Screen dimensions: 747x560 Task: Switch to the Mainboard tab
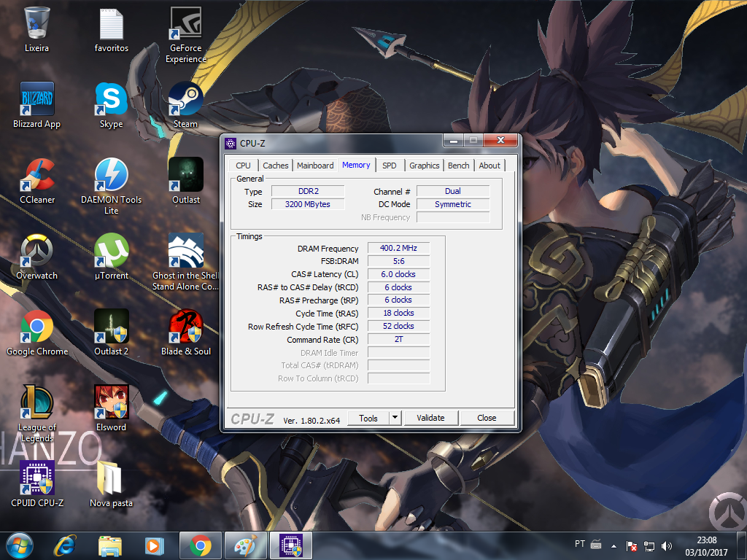315,166
